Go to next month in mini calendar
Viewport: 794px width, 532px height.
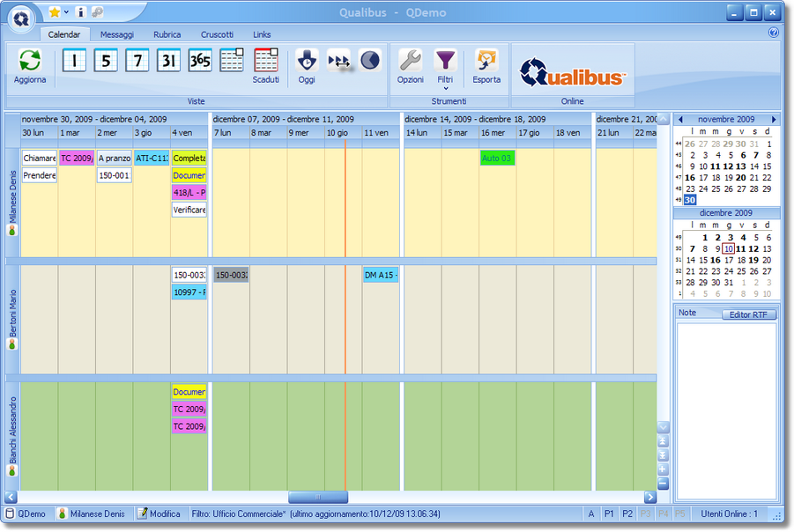774,119
